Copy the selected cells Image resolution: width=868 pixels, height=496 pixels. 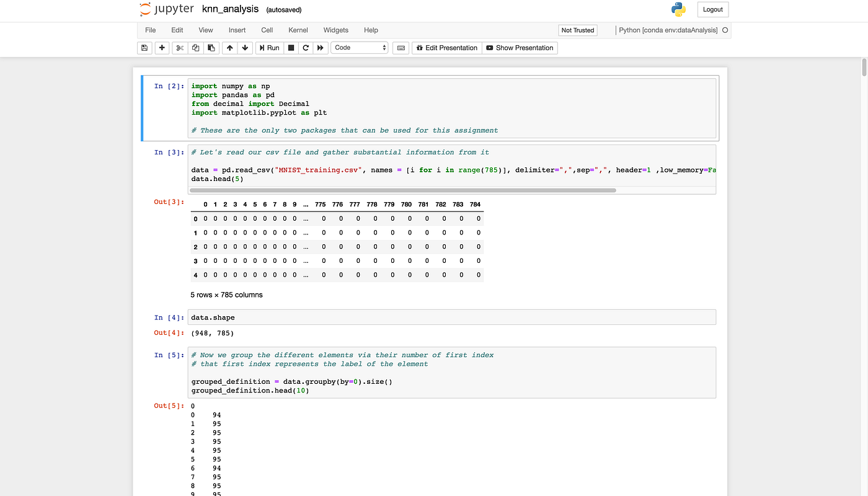click(195, 48)
